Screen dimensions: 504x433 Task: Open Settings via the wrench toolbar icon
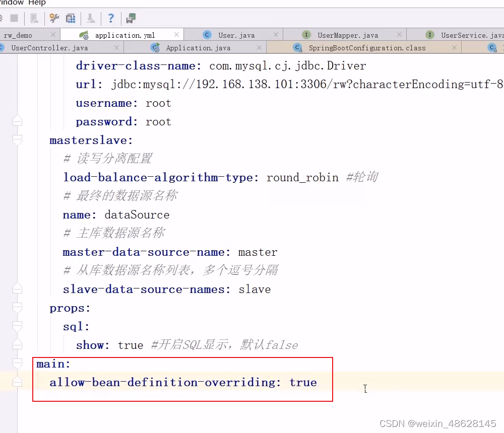pyautogui.click(x=54, y=18)
